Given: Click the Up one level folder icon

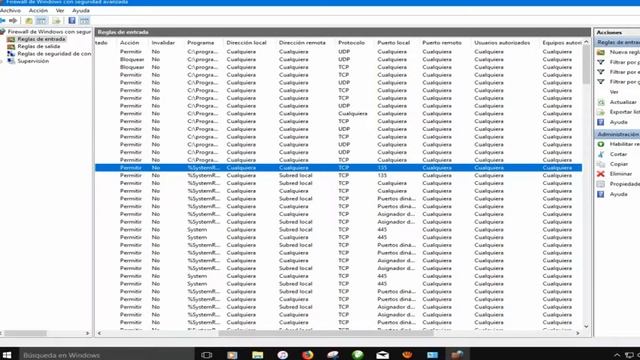Looking at the screenshot, I should point(29,20).
